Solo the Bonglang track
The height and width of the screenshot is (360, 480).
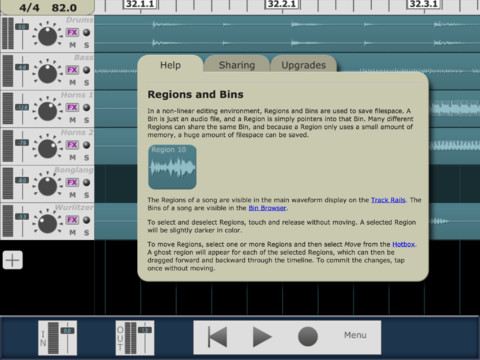[87, 195]
